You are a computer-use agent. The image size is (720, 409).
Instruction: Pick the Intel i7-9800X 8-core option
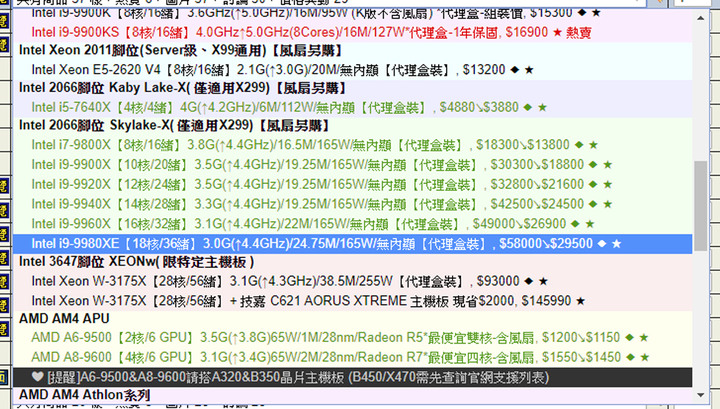[352, 145]
